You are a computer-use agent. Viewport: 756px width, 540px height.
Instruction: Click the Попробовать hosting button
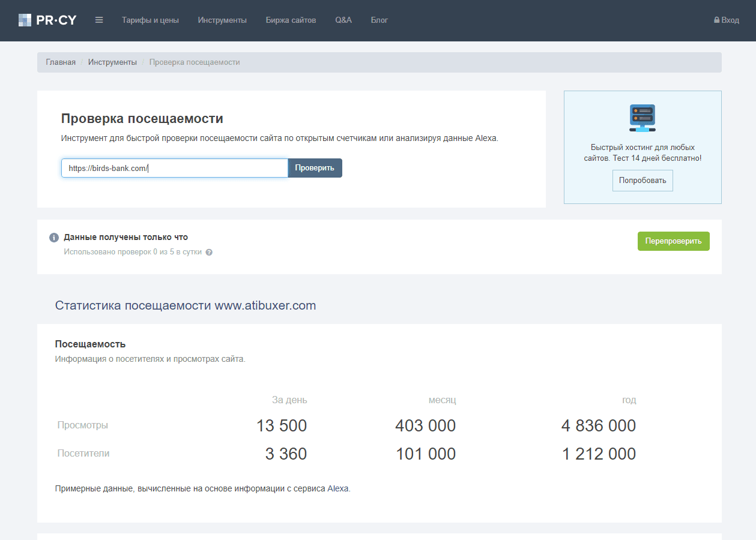[643, 181]
